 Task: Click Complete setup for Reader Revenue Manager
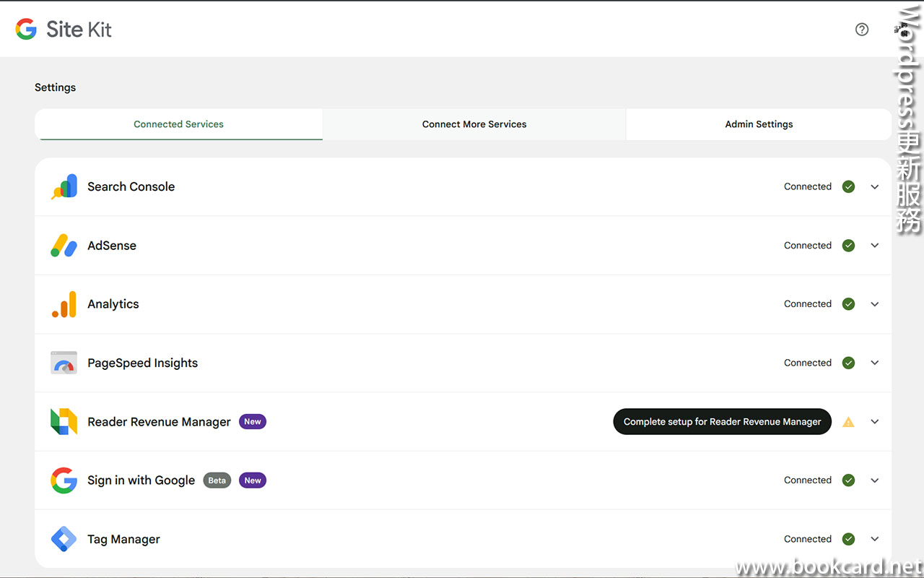(x=722, y=421)
